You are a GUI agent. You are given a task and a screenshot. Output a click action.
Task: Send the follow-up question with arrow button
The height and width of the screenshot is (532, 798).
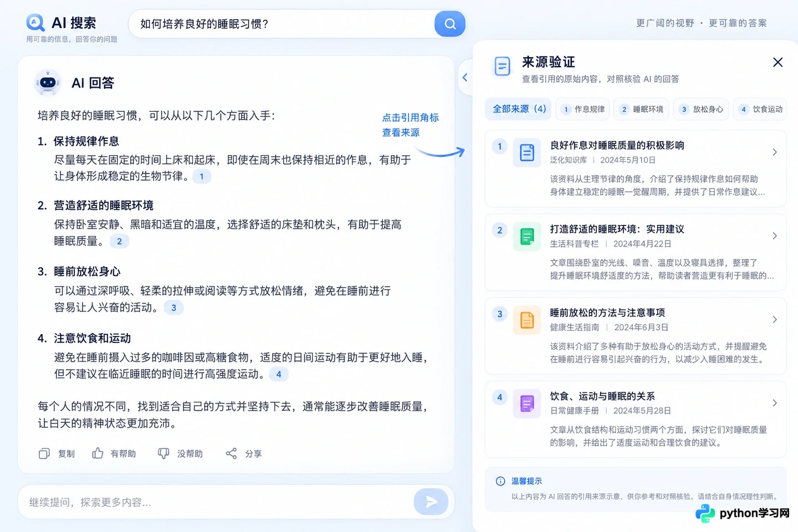point(431,502)
